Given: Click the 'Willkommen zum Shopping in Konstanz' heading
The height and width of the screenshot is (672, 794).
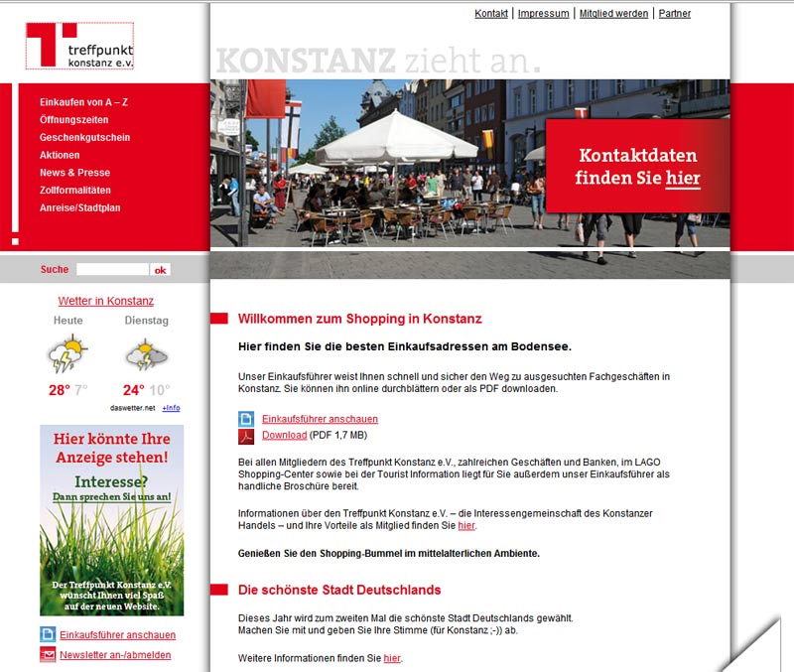Looking at the screenshot, I should coord(360,319).
